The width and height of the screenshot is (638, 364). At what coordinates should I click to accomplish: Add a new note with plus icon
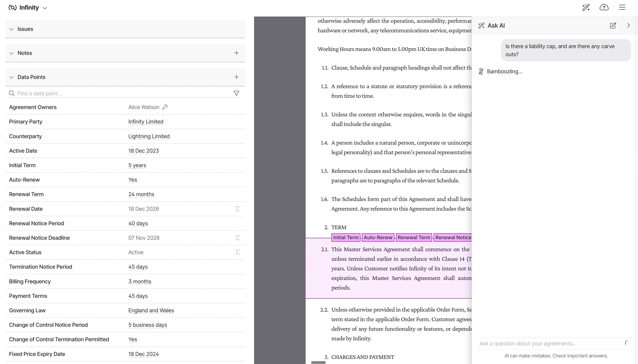point(236,53)
